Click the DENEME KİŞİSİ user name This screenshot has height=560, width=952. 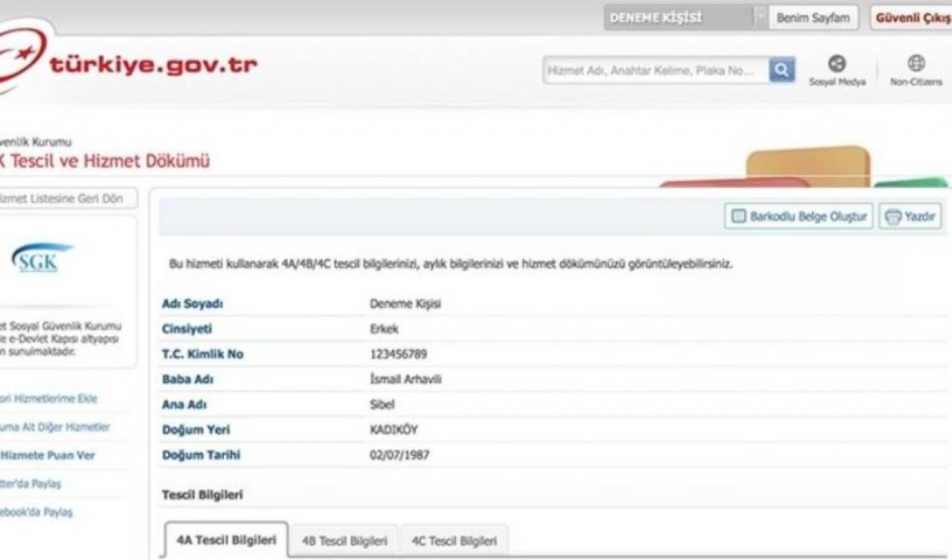pyautogui.click(x=655, y=18)
